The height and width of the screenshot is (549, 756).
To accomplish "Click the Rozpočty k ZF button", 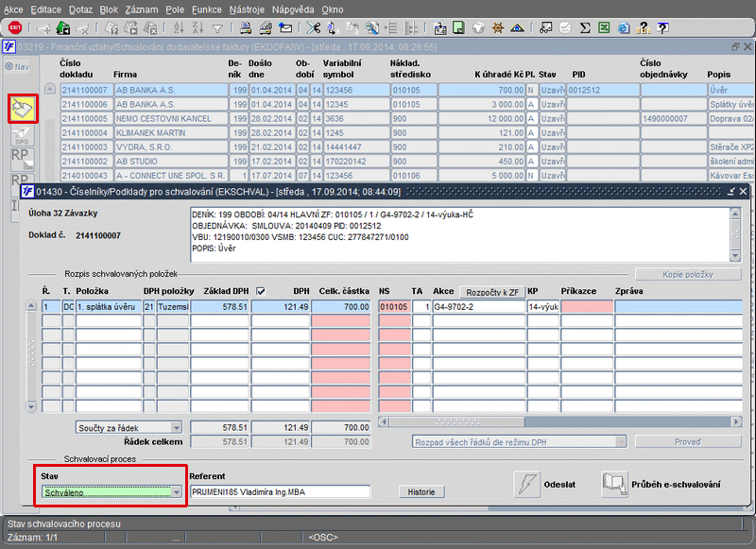I will [x=492, y=292].
